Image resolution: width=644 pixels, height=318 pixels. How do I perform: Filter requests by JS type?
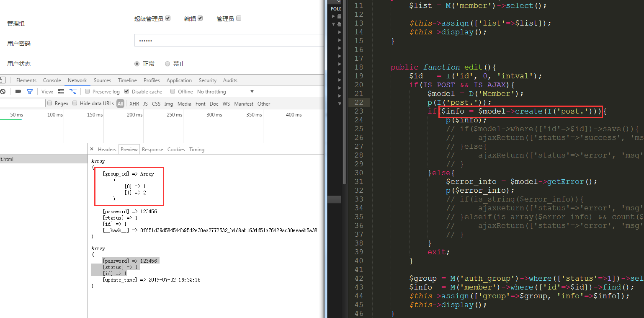tap(145, 103)
